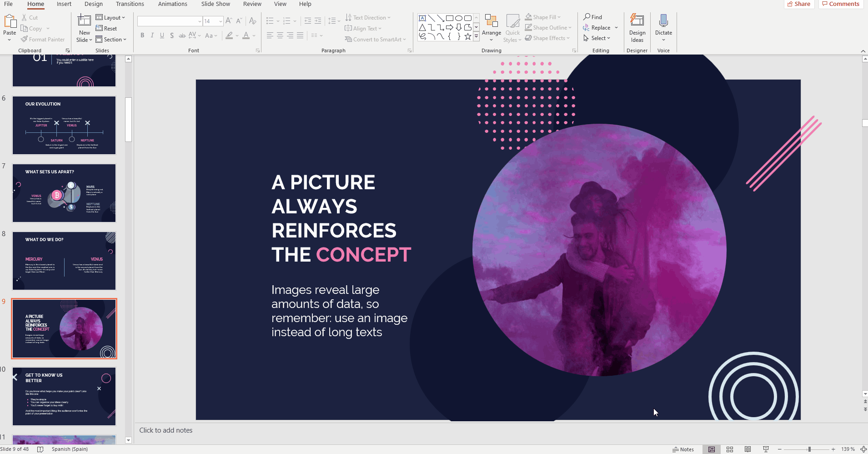Open the Section dropdown menu
The height and width of the screenshot is (454, 868).
coord(111,40)
